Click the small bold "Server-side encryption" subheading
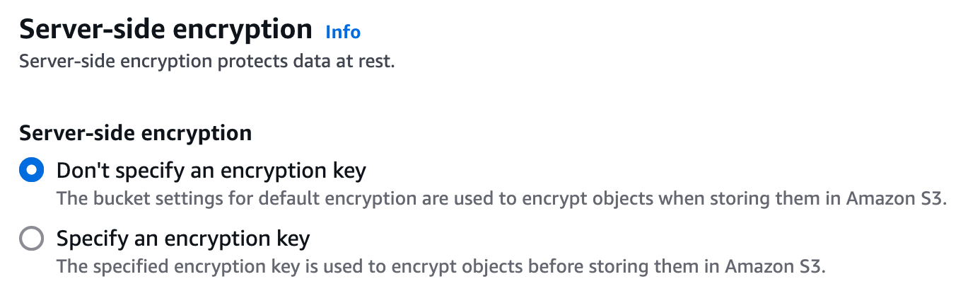This screenshot has width=980, height=296. click(135, 132)
